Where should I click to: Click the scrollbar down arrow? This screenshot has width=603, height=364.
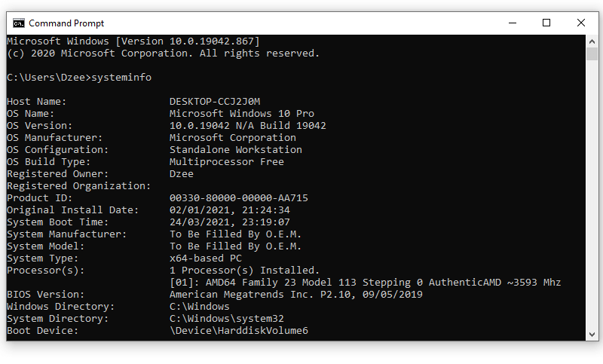pyautogui.click(x=592, y=334)
